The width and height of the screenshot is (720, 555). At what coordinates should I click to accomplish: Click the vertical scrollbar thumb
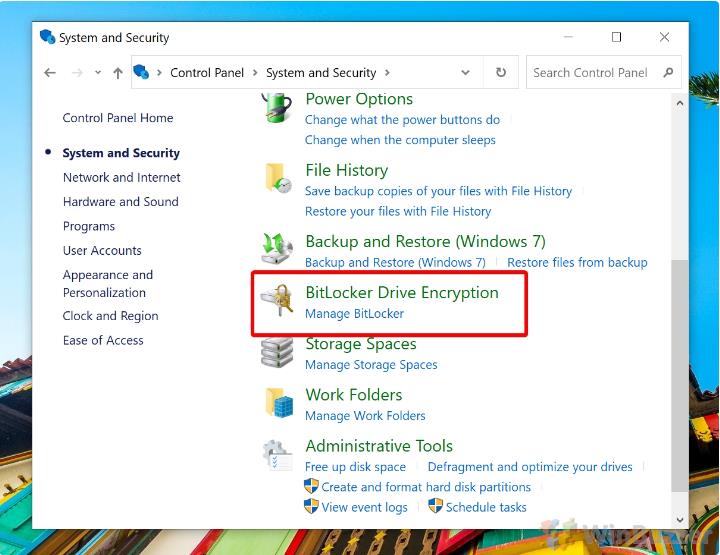(x=680, y=376)
